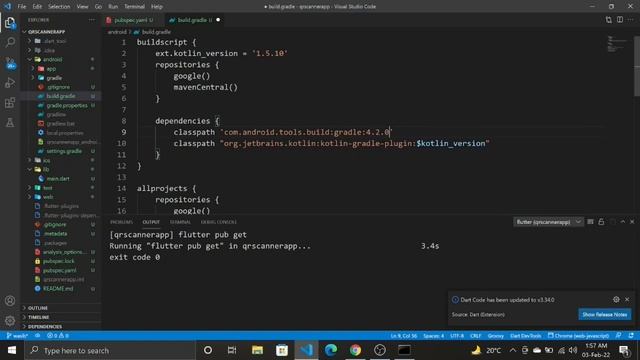The height and width of the screenshot is (360, 640).
Task: Click the editor vertical scrollbar
Action: (x=637, y=65)
